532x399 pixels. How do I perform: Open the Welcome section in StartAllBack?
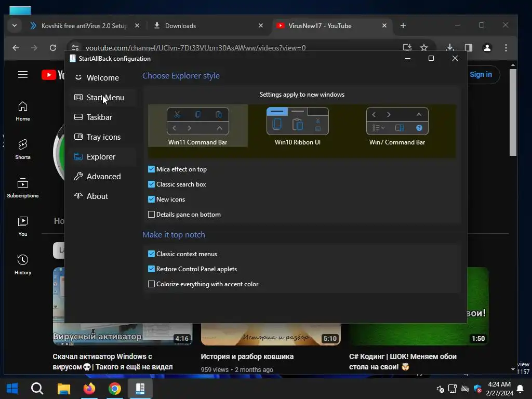(102, 78)
